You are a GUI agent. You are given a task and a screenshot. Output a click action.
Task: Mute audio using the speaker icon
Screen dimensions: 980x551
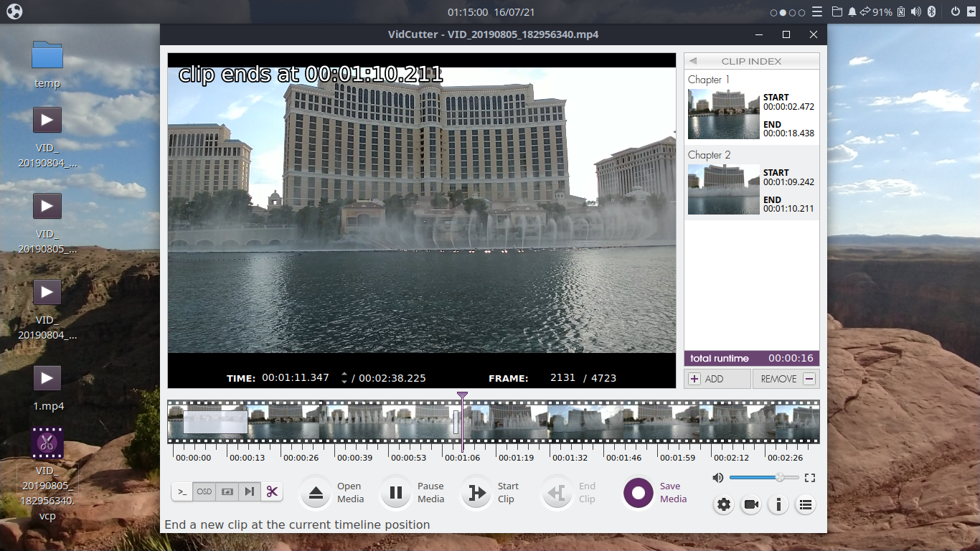[717, 477]
